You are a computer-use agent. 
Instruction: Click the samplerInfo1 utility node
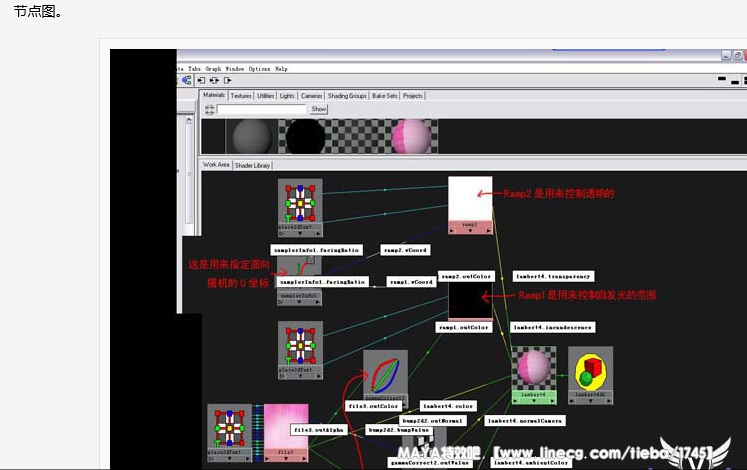(x=298, y=272)
